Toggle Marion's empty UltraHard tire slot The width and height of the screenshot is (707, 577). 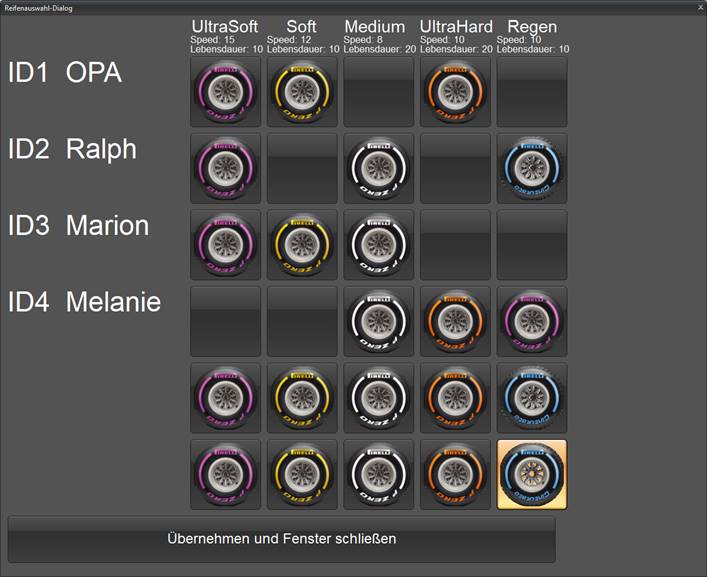pos(455,245)
